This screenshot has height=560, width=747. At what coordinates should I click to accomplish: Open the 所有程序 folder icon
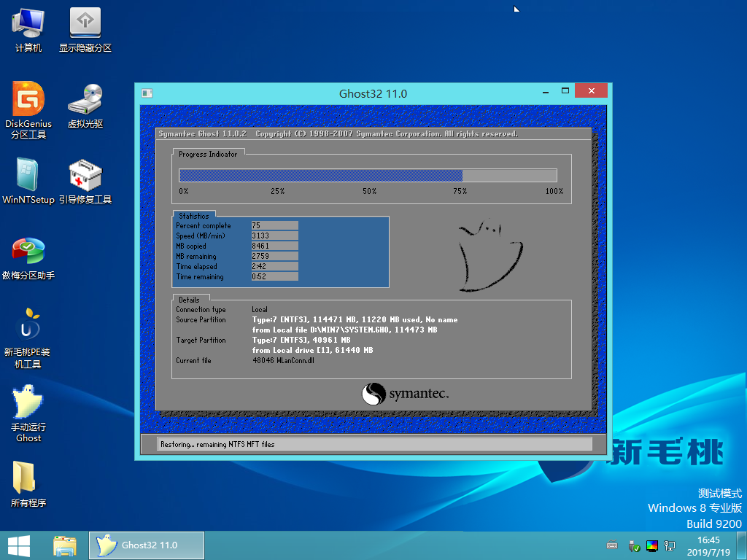(x=28, y=484)
